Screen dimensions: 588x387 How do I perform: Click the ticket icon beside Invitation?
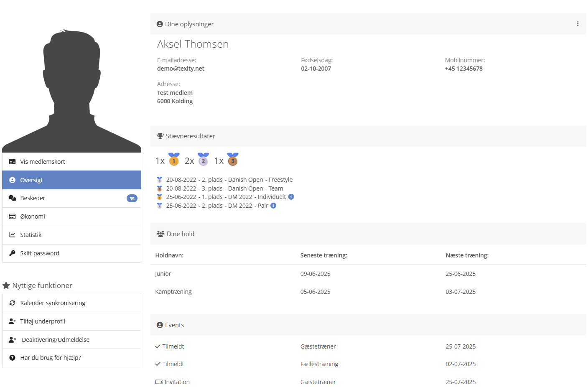point(159,382)
